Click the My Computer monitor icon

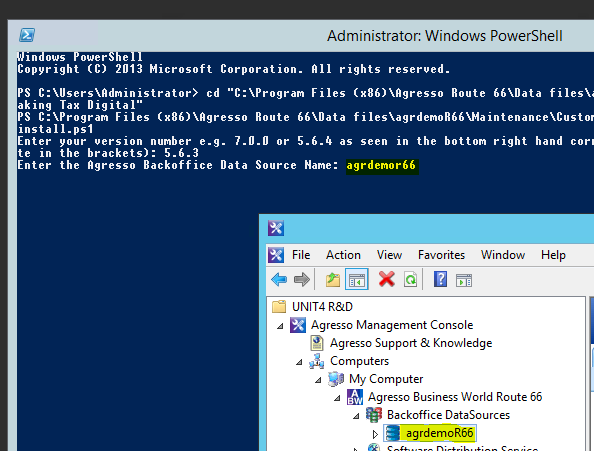pos(336,379)
